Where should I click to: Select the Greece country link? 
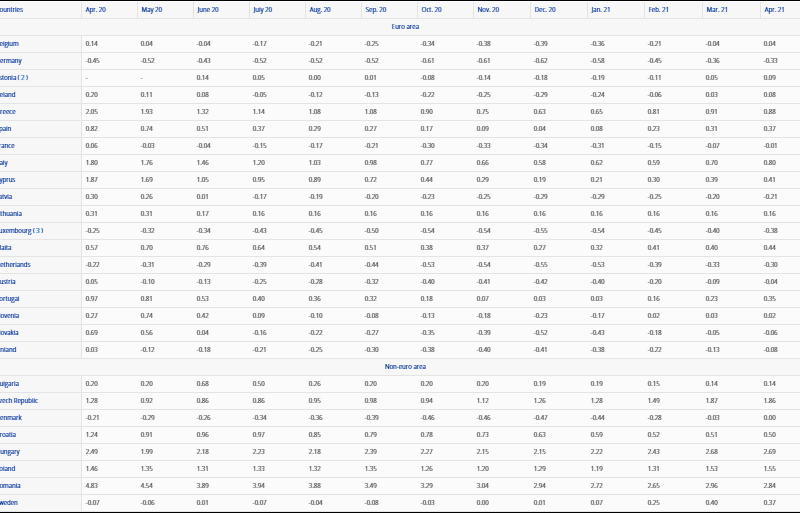pyautogui.click(x=10, y=112)
